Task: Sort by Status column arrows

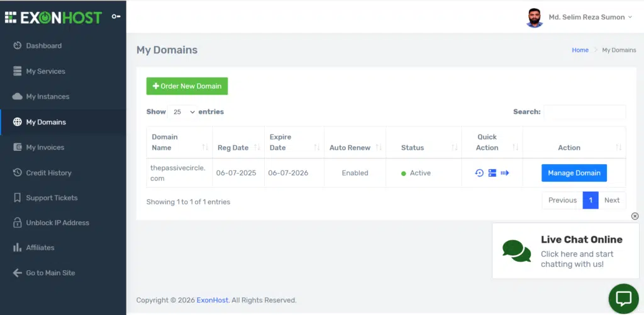Action: (454, 147)
